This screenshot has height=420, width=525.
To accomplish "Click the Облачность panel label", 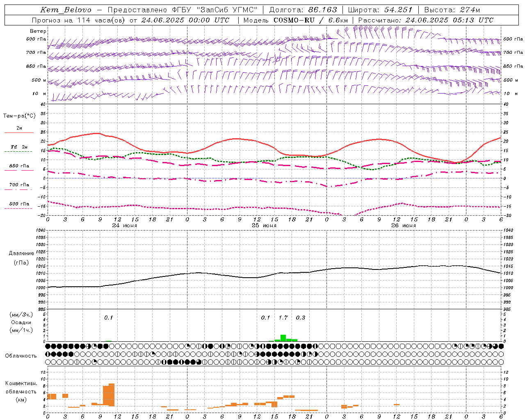I will 21,356.
